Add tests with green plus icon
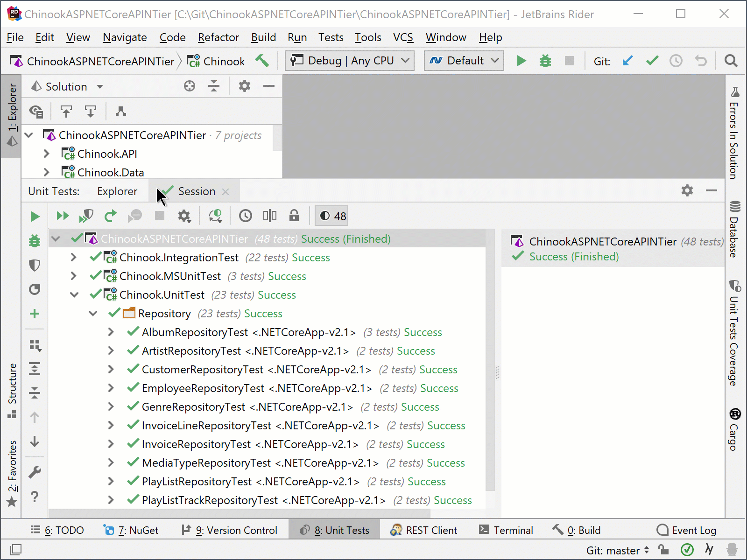This screenshot has height=560, width=747. 35,314
